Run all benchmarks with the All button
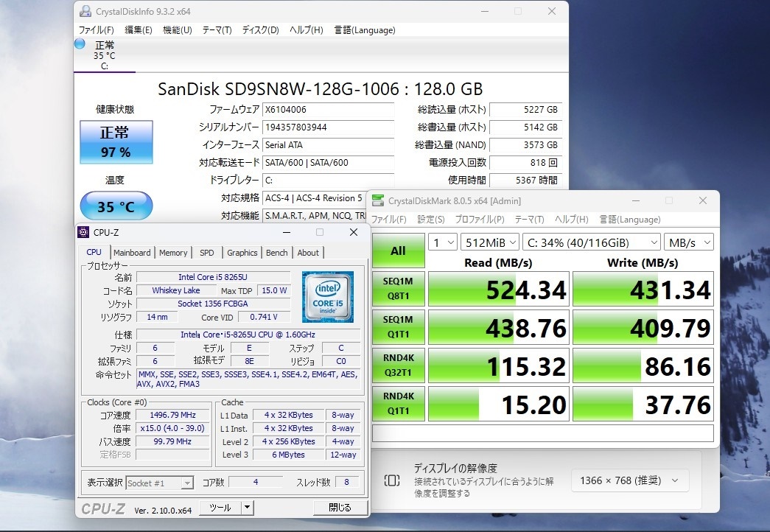The height and width of the screenshot is (532, 770). coord(398,251)
